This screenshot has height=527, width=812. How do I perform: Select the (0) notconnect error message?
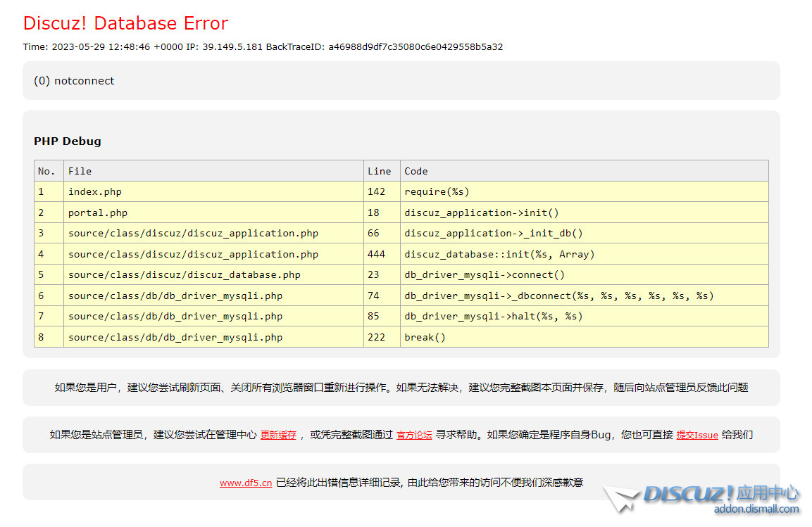pos(74,81)
